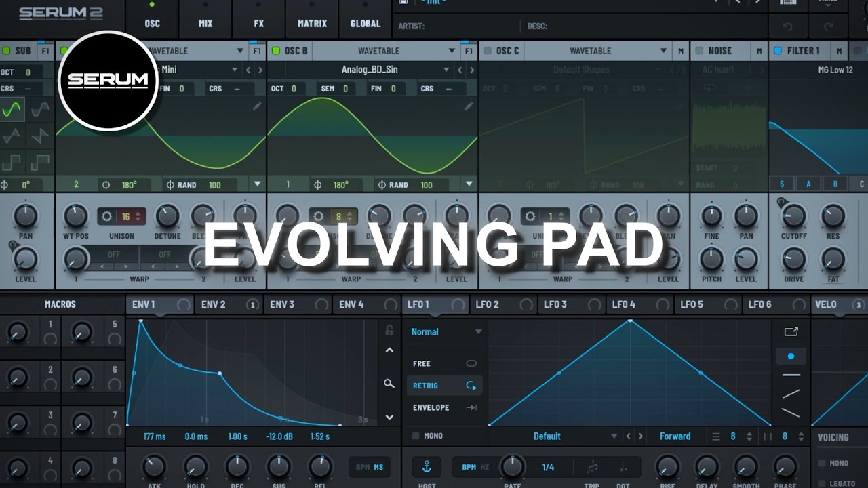Expand OSC A bottom options arrow
Viewport: 868px width, 488px height.
point(257,184)
